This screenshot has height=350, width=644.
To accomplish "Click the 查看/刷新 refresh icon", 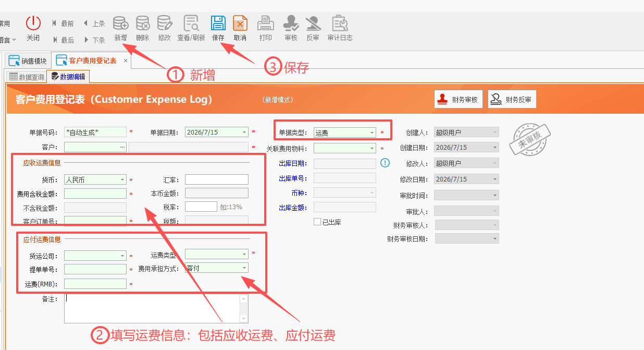I will pyautogui.click(x=191, y=23).
